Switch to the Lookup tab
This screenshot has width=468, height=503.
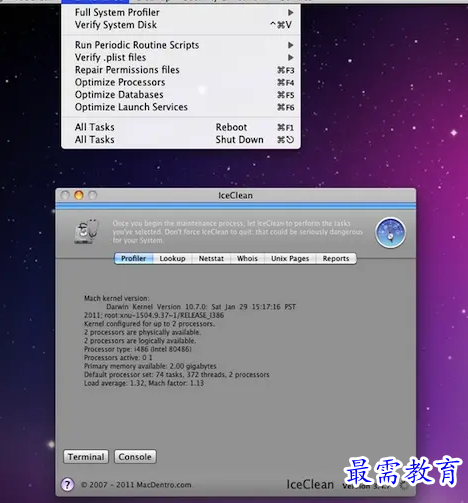point(172,258)
